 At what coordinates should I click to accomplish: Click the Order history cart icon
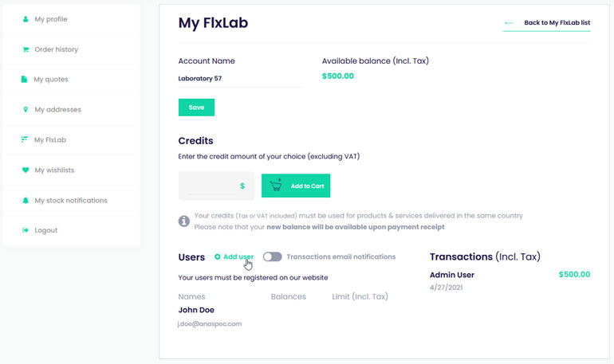click(x=26, y=49)
